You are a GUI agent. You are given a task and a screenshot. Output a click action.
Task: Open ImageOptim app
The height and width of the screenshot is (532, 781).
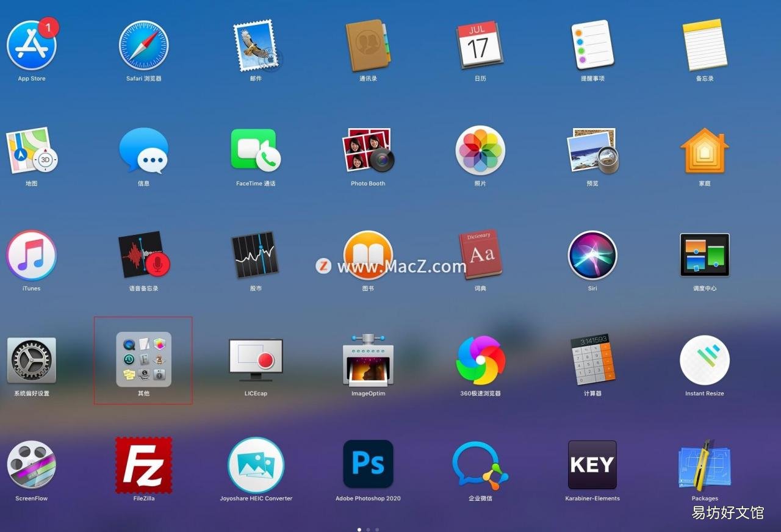tap(368, 360)
